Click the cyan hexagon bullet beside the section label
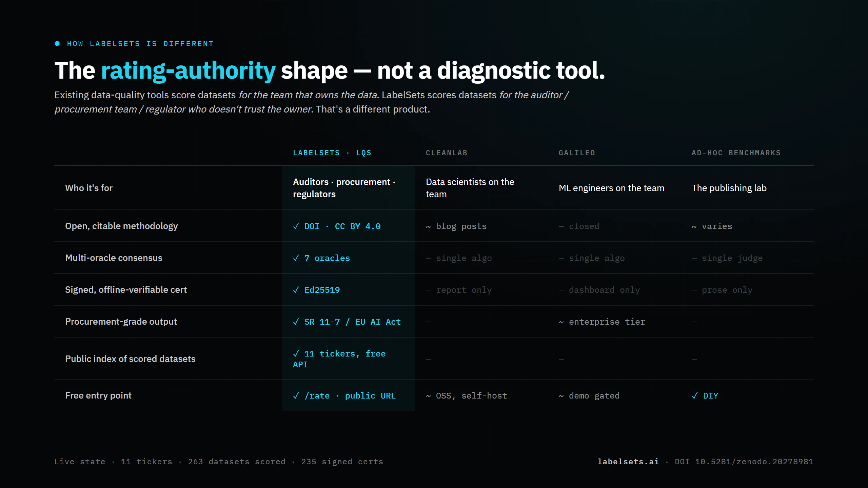The width and height of the screenshot is (868, 488). coord(57,43)
